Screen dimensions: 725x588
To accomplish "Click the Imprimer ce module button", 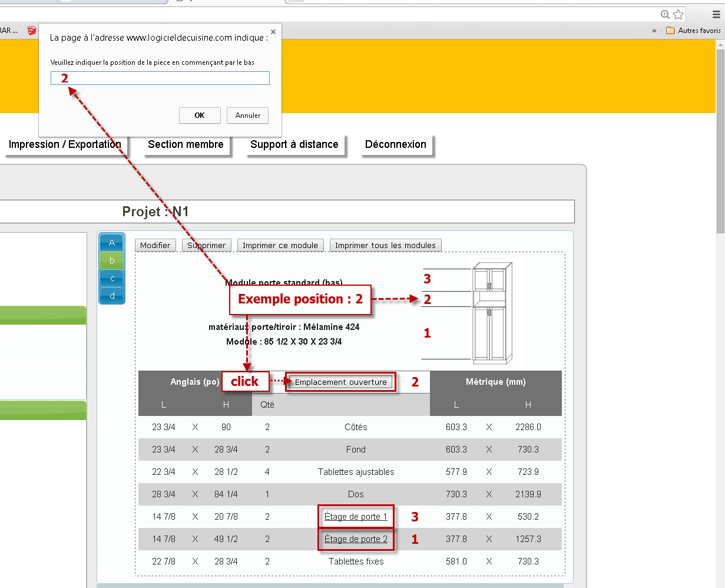I will (x=280, y=245).
